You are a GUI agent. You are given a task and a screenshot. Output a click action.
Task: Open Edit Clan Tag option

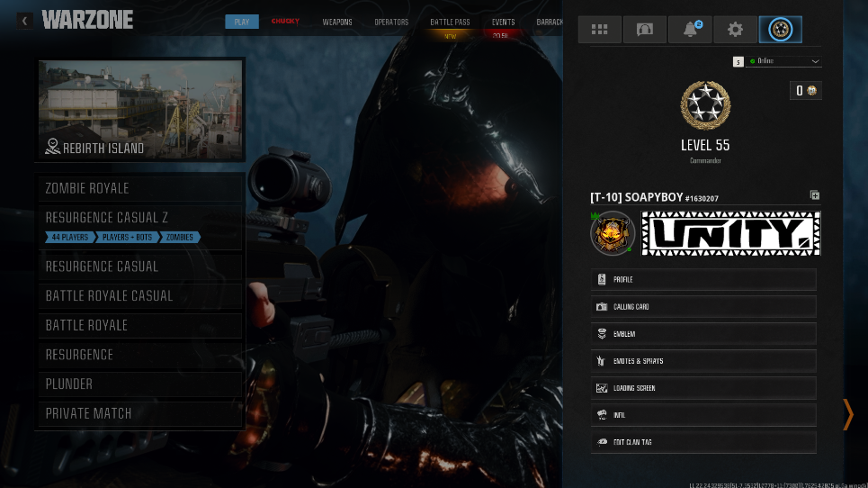(x=703, y=442)
